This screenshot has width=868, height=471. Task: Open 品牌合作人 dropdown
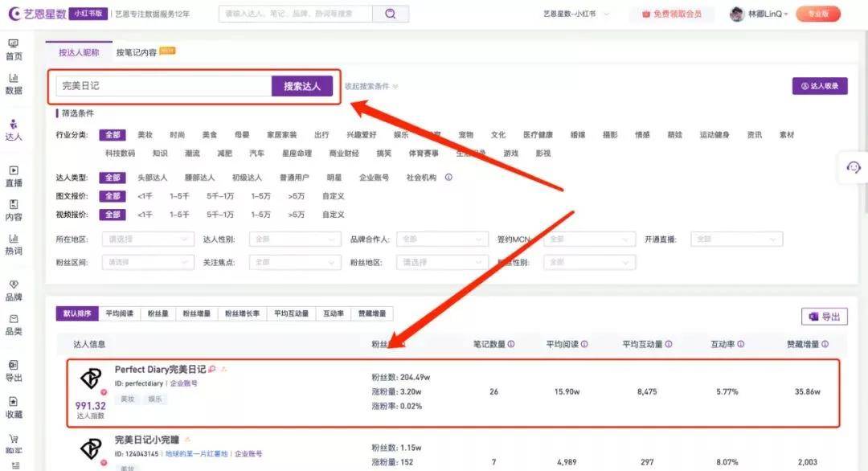click(442, 239)
